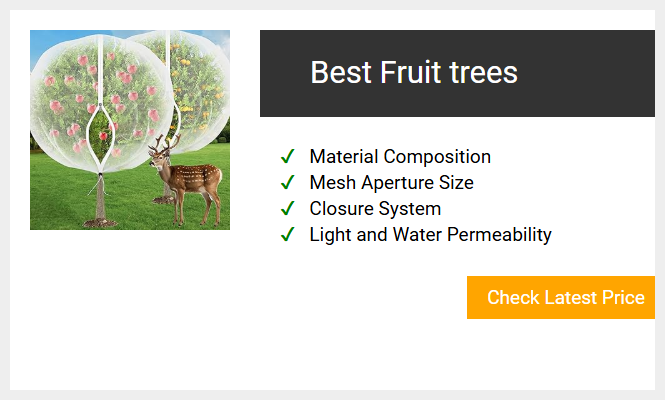This screenshot has height=400, width=665.
Task: Click the checkmark beside Closure System
Action: (x=288, y=208)
